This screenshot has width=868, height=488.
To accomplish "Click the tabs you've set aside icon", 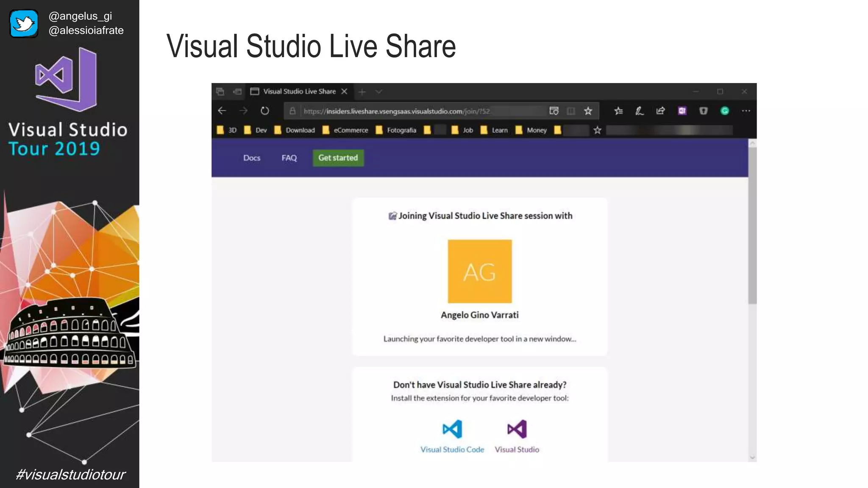I will tap(220, 91).
